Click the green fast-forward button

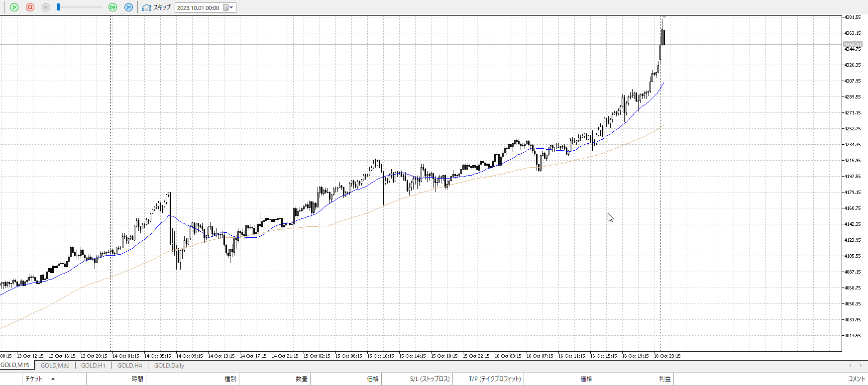point(113,7)
